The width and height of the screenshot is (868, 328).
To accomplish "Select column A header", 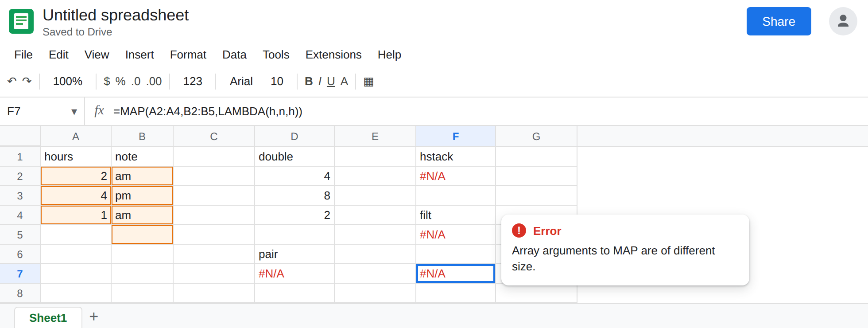I will pyautogui.click(x=76, y=137).
